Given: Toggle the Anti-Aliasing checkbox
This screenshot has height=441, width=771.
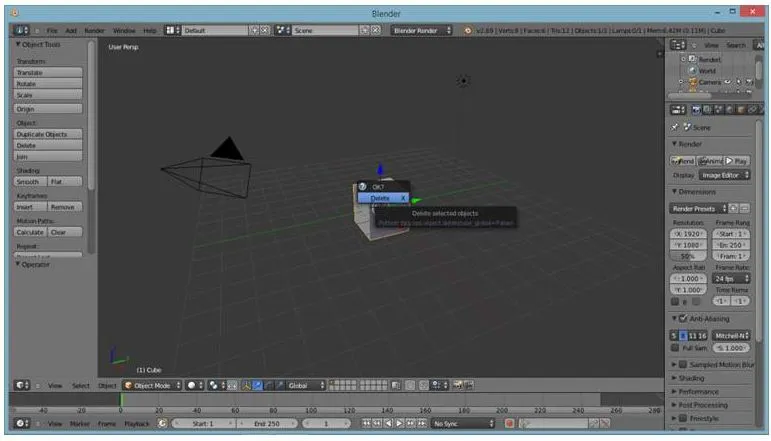Looking at the screenshot, I should pyautogui.click(x=683, y=319).
